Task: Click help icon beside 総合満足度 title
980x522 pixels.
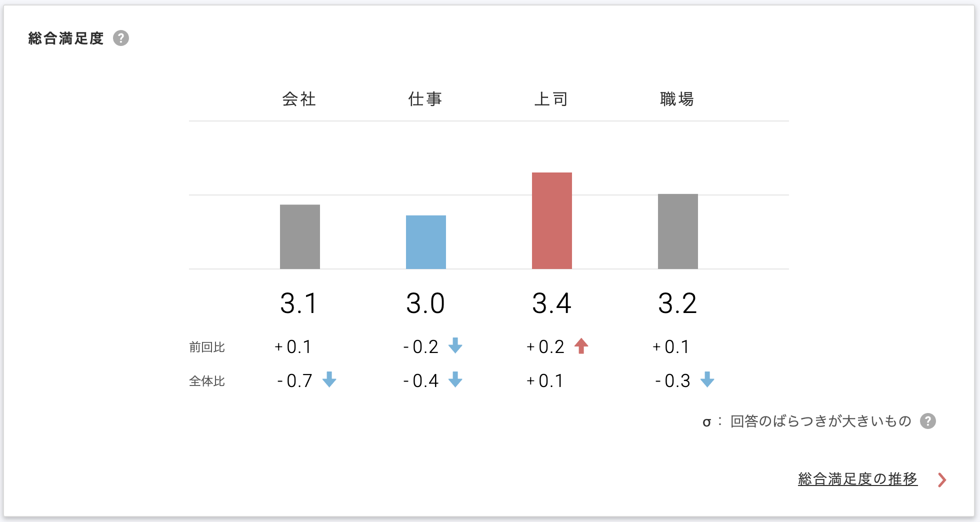Action: click(x=121, y=38)
